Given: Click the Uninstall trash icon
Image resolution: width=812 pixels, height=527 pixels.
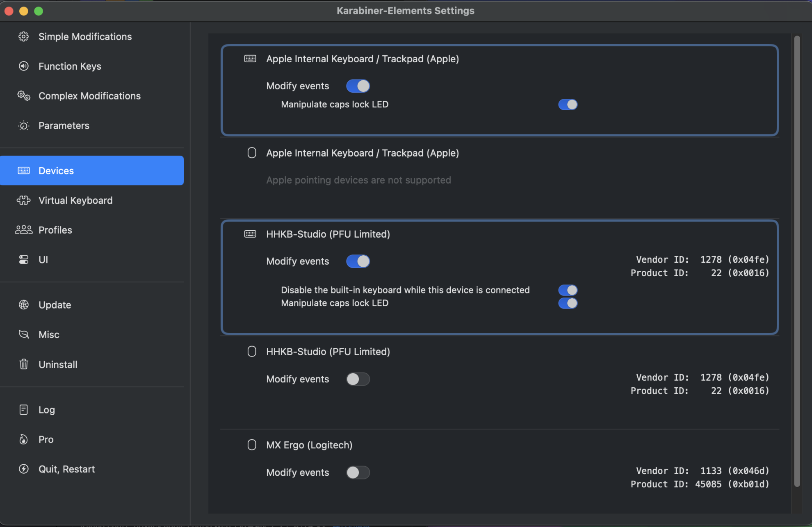Looking at the screenshot, I should 23,364.
